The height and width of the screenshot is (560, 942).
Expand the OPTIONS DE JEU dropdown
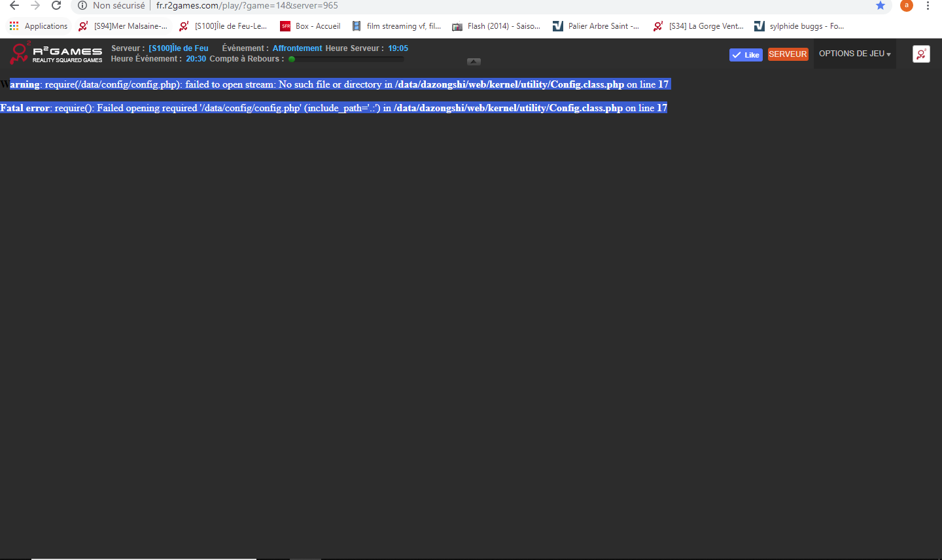pyautogui.click(x=854, y=54)
